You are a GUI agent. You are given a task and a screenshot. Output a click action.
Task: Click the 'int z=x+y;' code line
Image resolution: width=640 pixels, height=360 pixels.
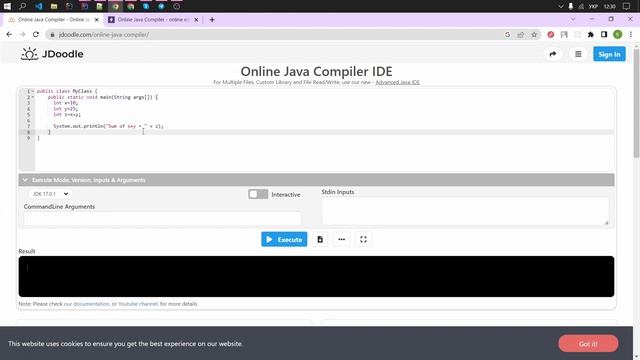(67, 115)
